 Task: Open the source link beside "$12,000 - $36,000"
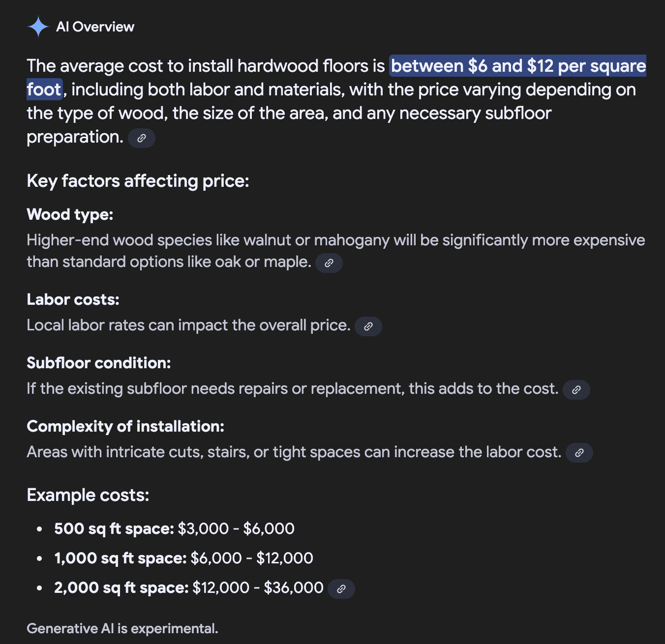click(x=341, y=589)
